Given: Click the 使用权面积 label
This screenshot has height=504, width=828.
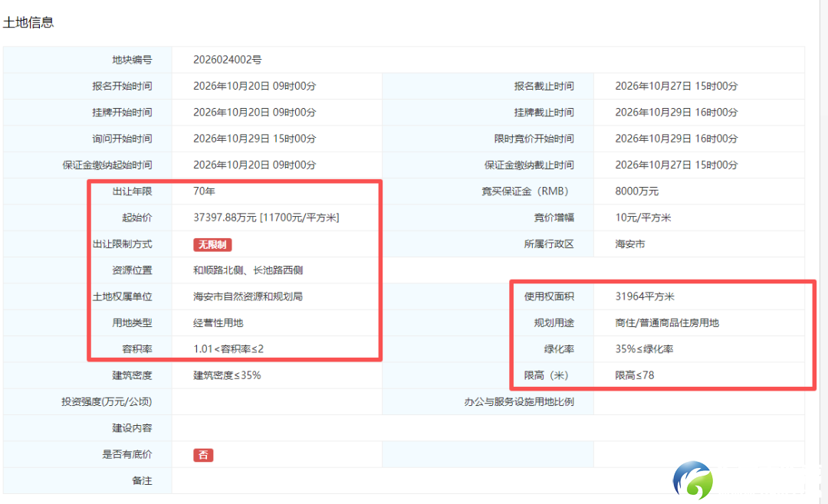Looking at the screenshot, I should point(549,296).
